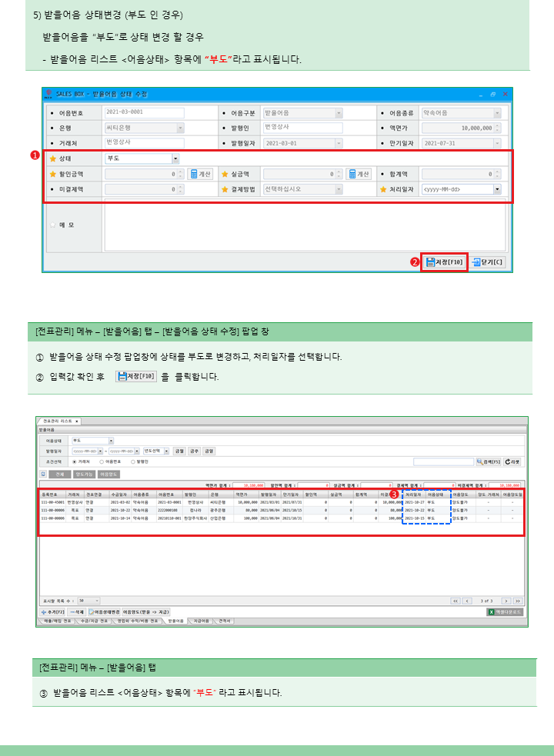
Task: Click the 검색[F5] search button
Action: coord(488,461)
